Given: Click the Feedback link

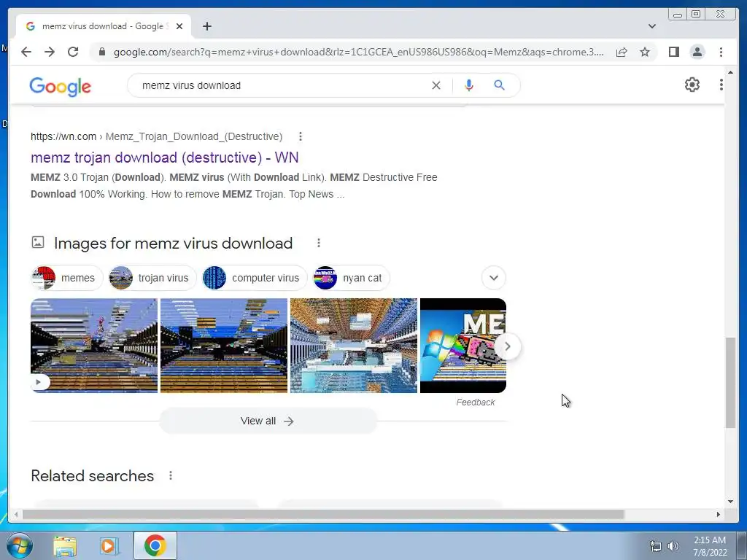Looking at the screenshot, I should (476, 402).
